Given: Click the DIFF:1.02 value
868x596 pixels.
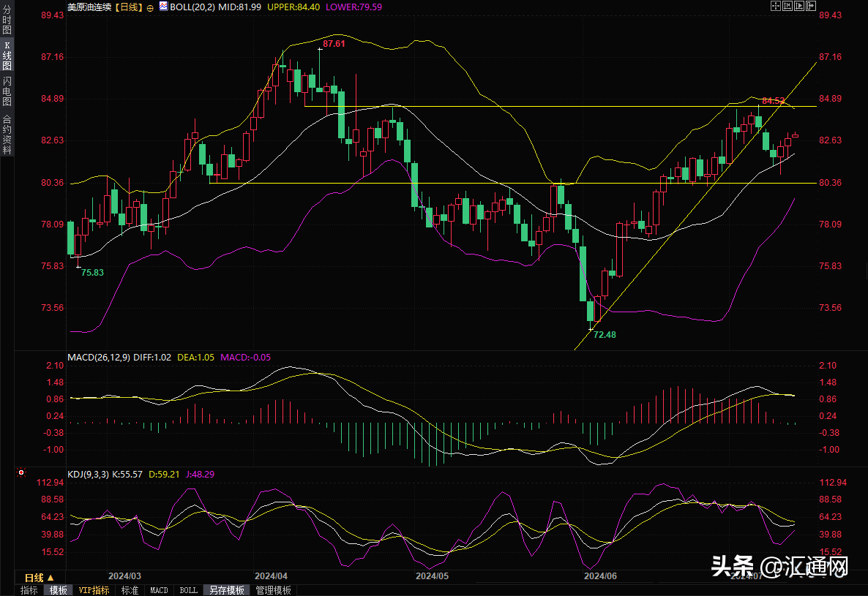Looking at the screenshot, I should point(152,357).
